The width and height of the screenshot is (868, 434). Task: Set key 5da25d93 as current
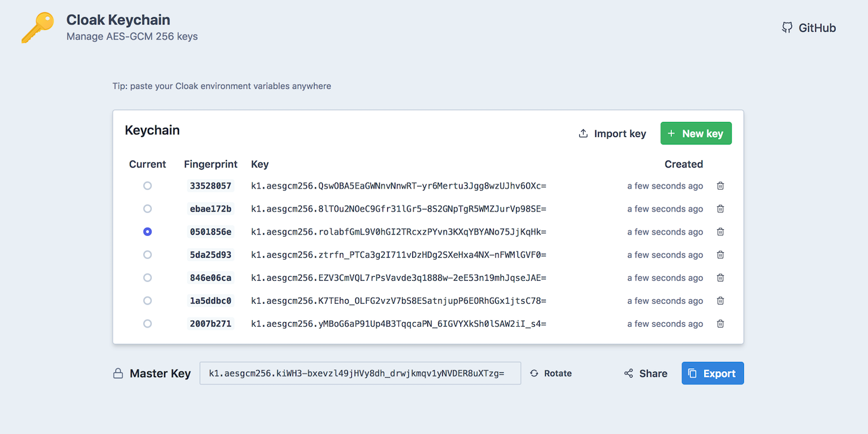pos(147,255)
